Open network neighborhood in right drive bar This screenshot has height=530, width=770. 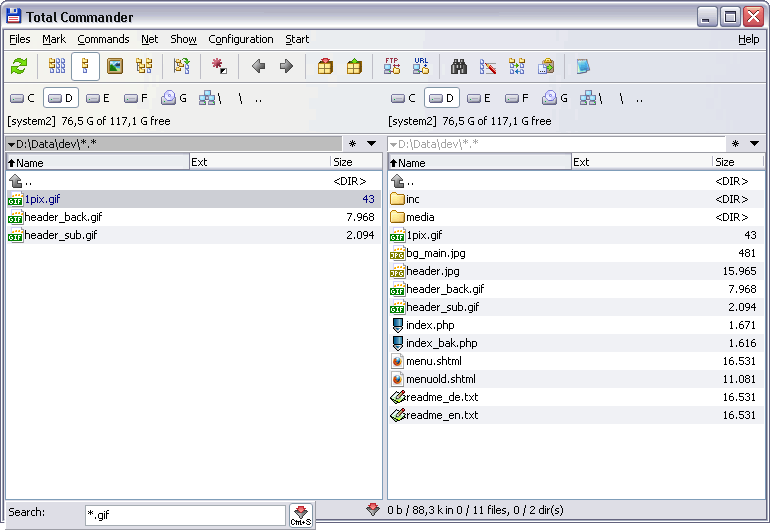(x=591, y=98)
